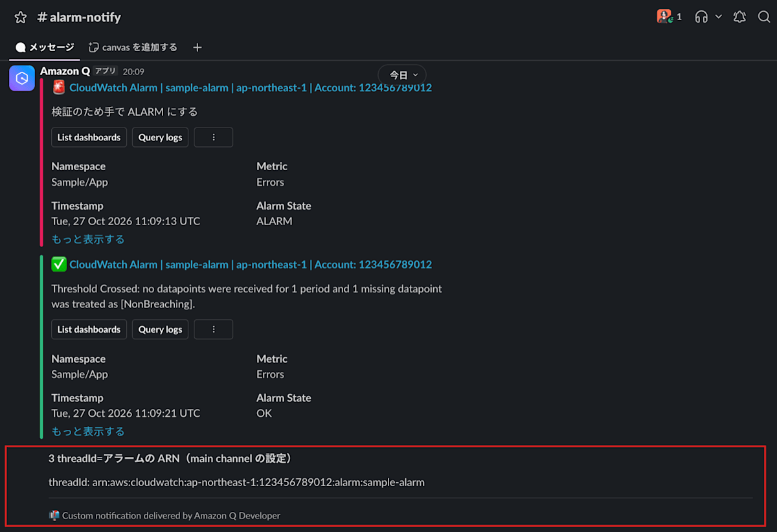
Task: Select the threadId ARN text line
Action: [x=237, y=482]
